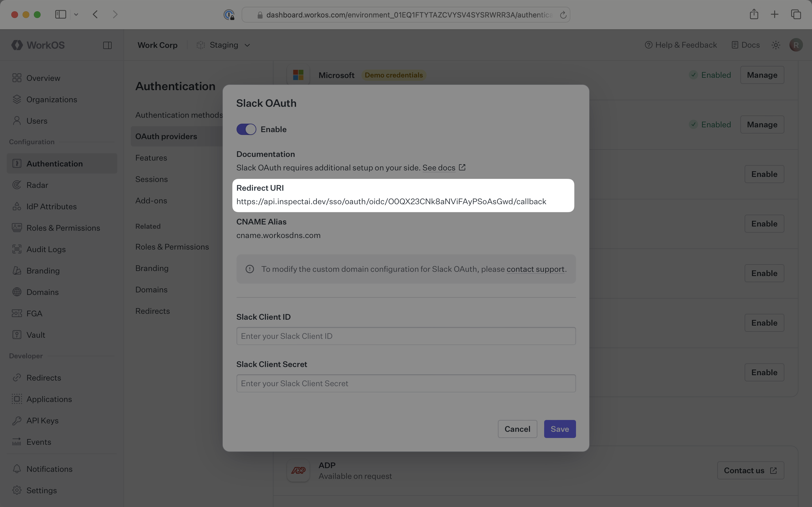Disable the Slack OAuth Enable toggle
The height and width of the screenshot is (507, 812).
[246, 129]
